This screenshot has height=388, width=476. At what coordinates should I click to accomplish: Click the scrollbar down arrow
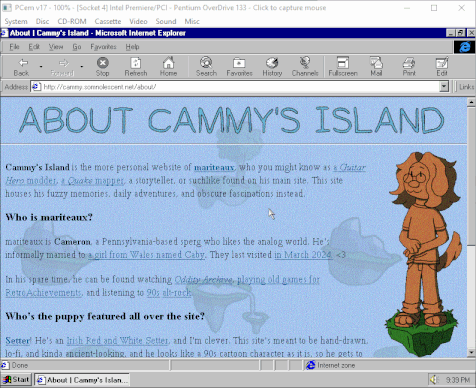(x=471, y=352)
